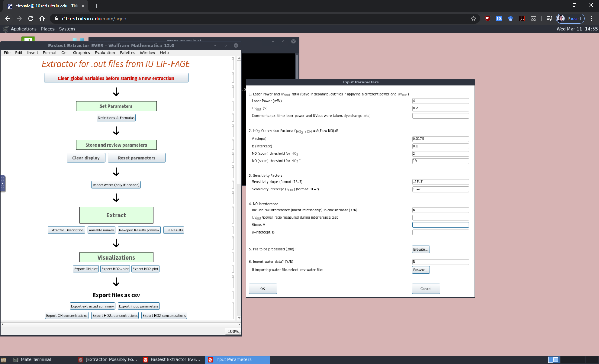Click the Laser Power input field
Image resolution: width=599 pixels, height=364 pixels.
tap(440, 101)
